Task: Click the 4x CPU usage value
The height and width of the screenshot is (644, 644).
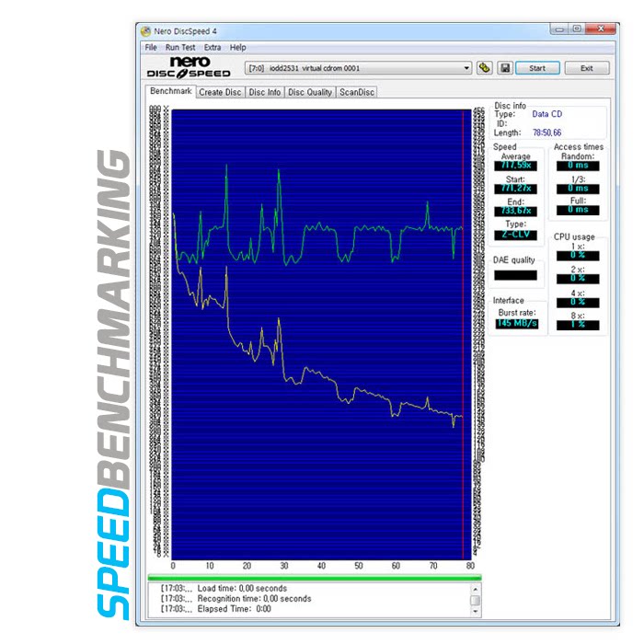Action: tap(578, 303)
